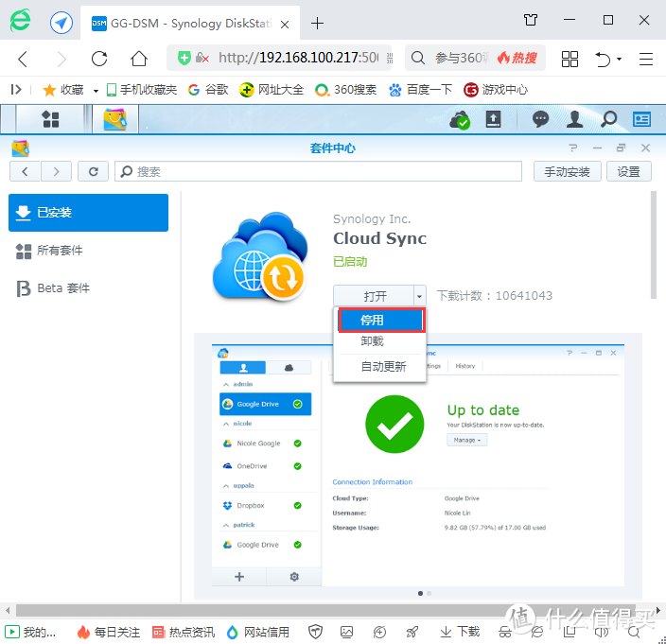Open 我的 video item in status bar
Screen dimensions: 666x644
pyautogui.click(x=30, y=632)
